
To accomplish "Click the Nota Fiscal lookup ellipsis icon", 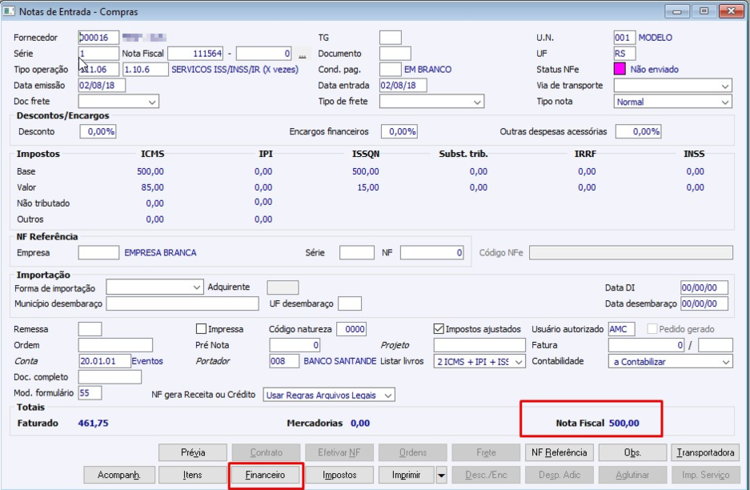I will click(x=302, y=54).
